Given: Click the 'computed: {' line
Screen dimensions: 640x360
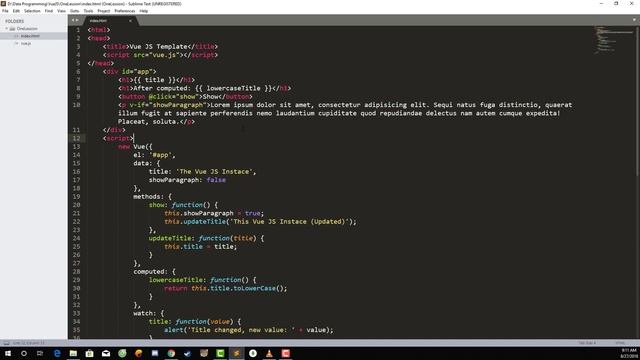Looking at the screenshot, I should [x=154, y=271].
